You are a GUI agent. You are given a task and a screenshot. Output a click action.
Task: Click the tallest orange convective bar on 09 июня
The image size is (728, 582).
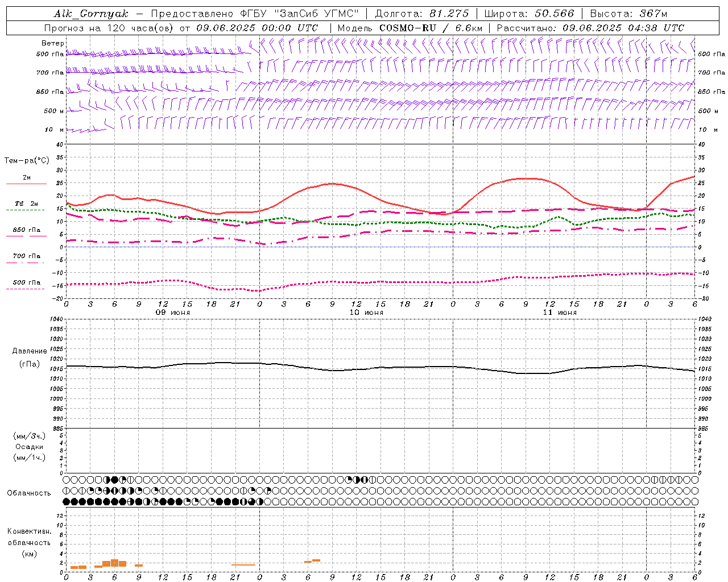tap(114, 563)
